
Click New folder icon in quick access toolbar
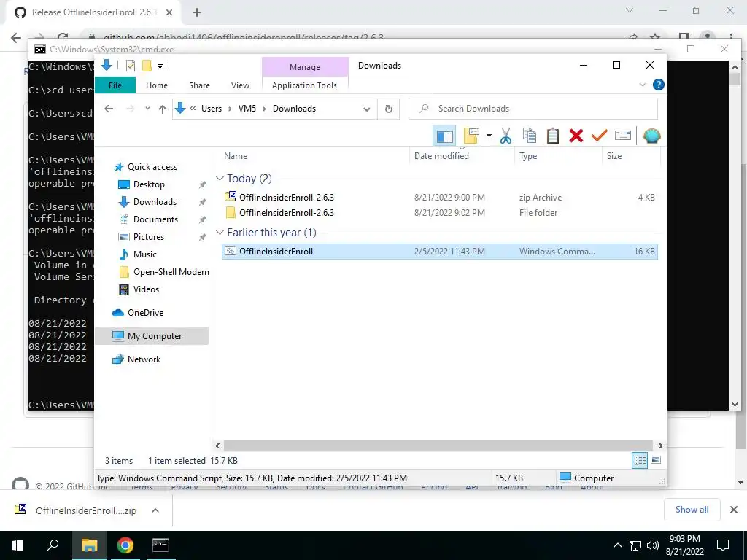(147, 66)
